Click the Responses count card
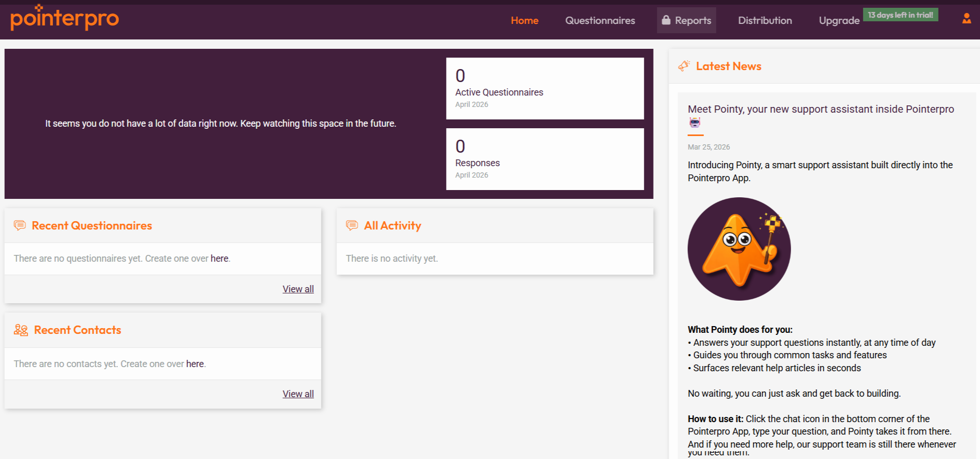 pyautogui.click(x=545, y=159)
